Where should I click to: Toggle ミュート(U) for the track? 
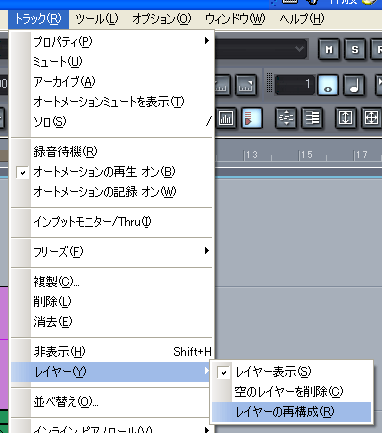click(112, 62)
